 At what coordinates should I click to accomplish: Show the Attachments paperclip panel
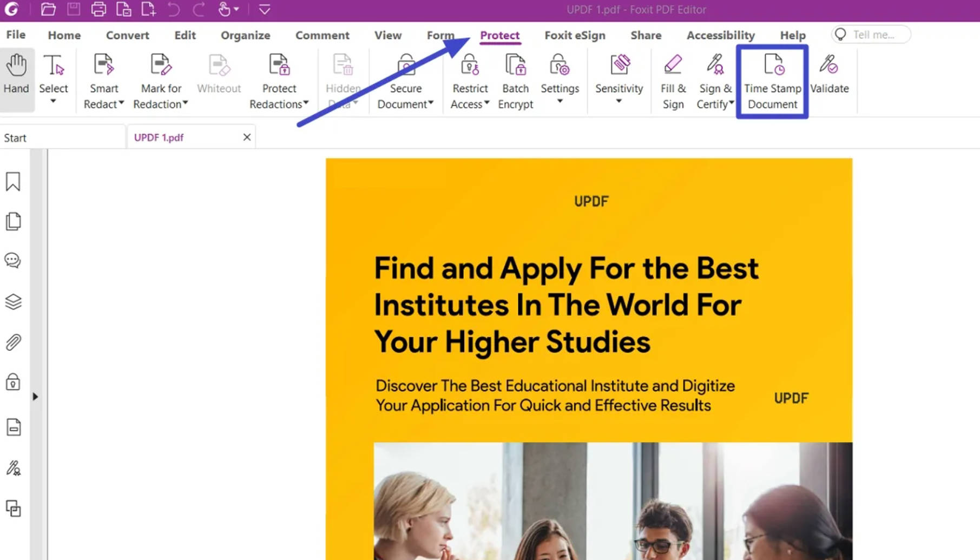pyautogui.click(x=13, y=342)
